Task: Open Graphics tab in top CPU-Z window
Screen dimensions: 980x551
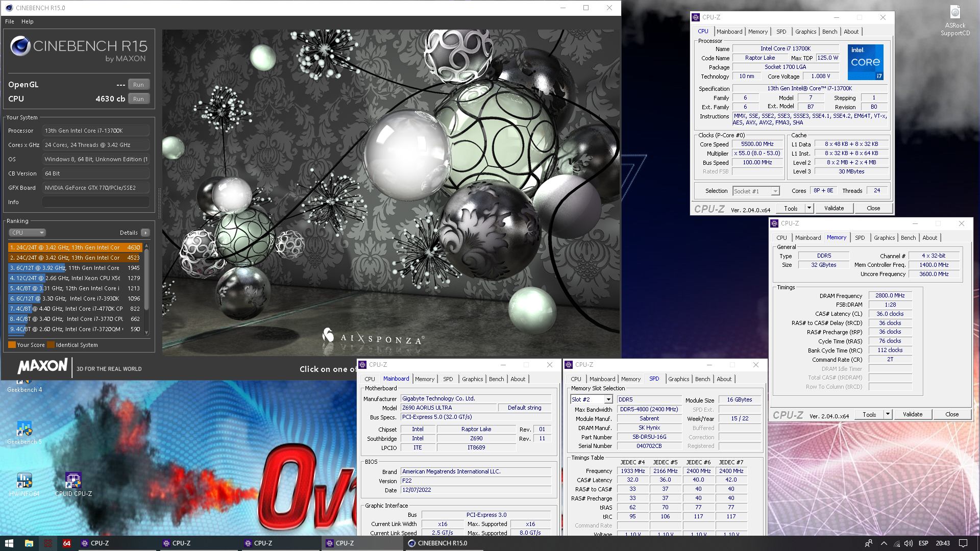Action: coord(805,32)
